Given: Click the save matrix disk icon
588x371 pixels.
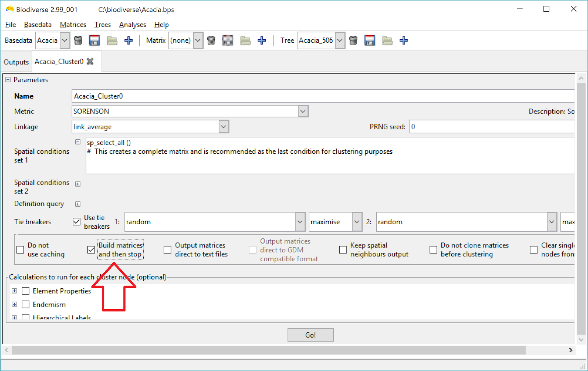Looking at the screenshot, I should (x=227, y=40).
